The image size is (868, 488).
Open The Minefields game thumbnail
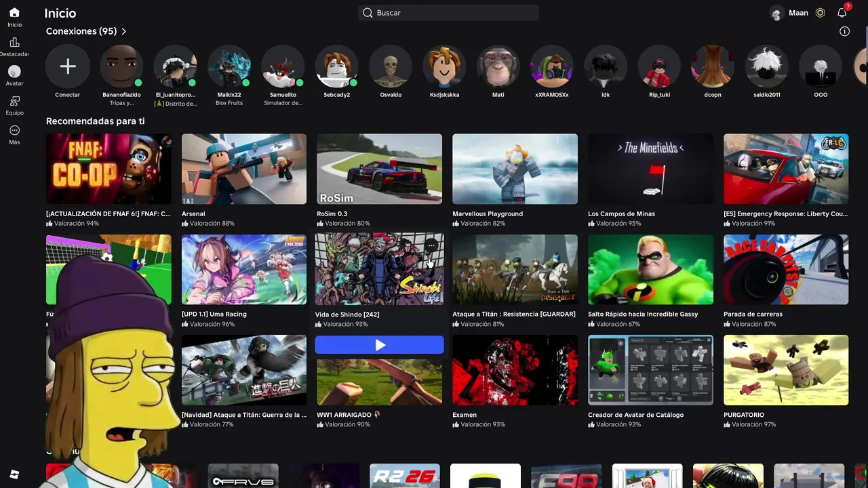pos(651,169)
